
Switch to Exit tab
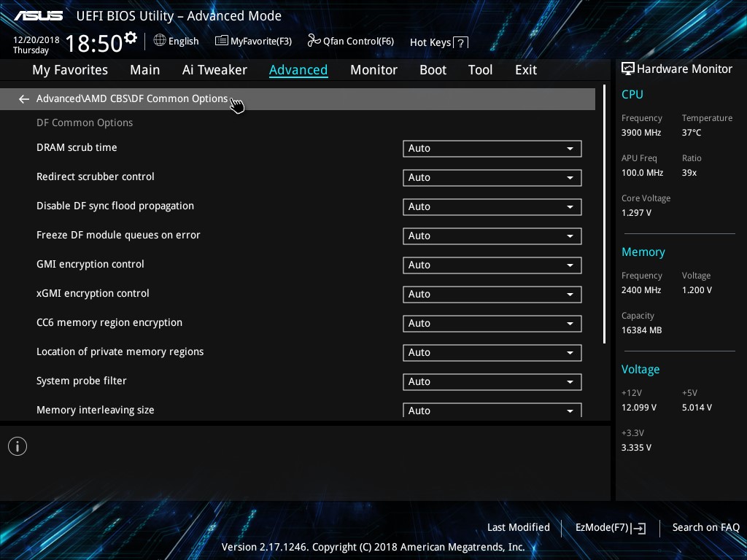point(526,70)
